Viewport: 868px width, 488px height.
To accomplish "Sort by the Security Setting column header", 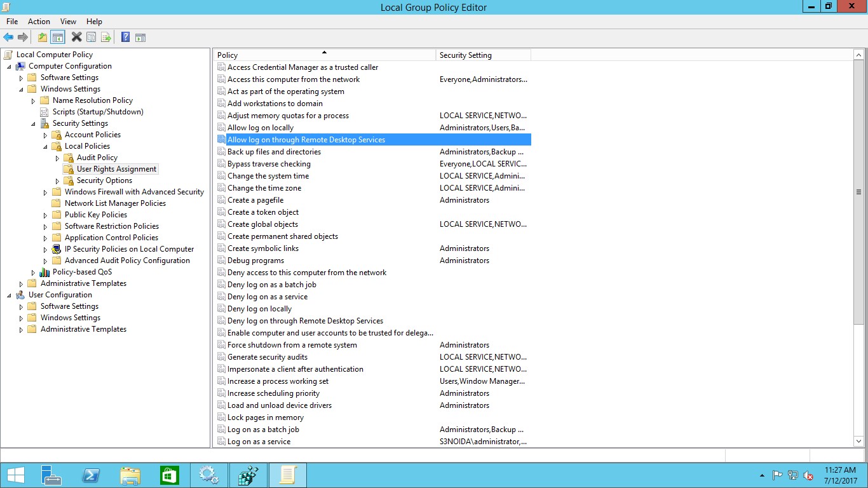I will (x=484, y=55).
